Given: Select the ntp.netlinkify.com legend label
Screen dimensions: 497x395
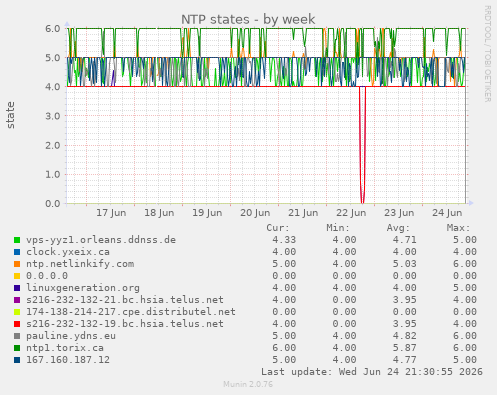Looking at the screenshot, I should click(x=80, y=264).
